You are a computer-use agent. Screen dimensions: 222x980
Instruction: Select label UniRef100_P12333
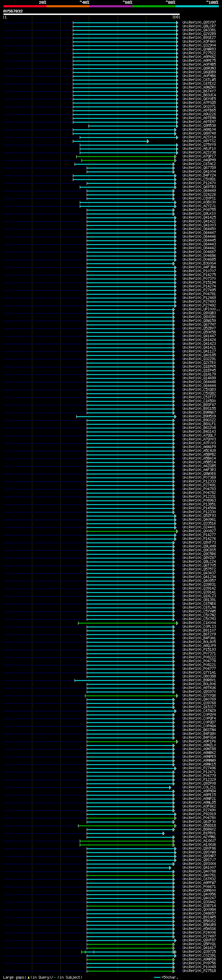coord(199,481)
